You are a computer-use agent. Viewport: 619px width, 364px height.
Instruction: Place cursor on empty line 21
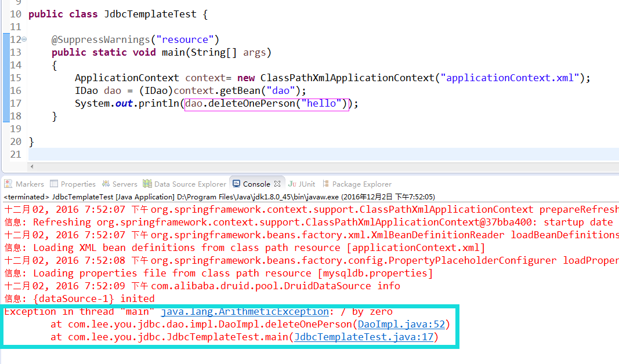point(323,154)
